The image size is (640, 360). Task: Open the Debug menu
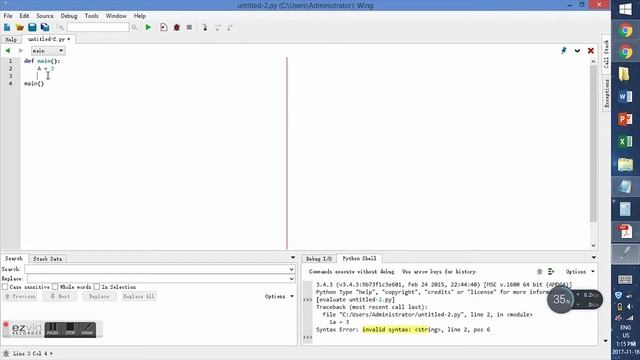tap(69, 16)
